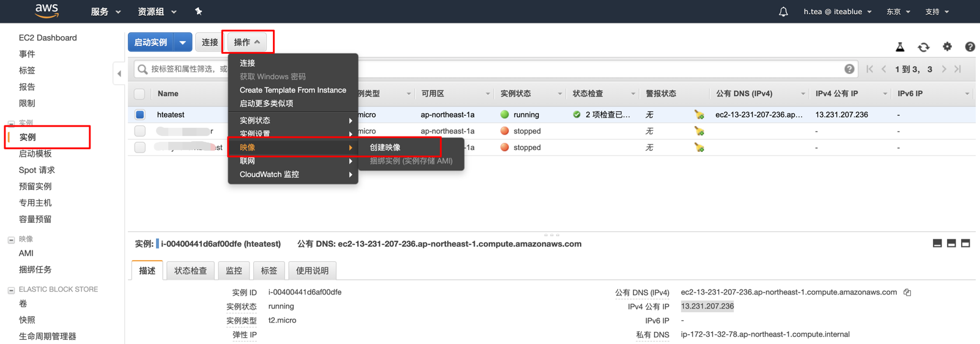Click the 连接 toolbar button
This screenshot has height=344, width=980.
point(210,42)
